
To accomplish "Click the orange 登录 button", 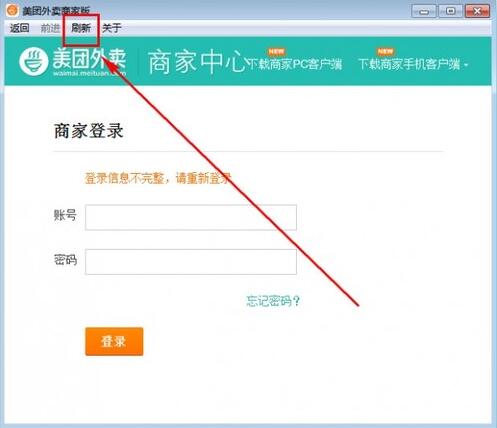I will coord(114,341).
